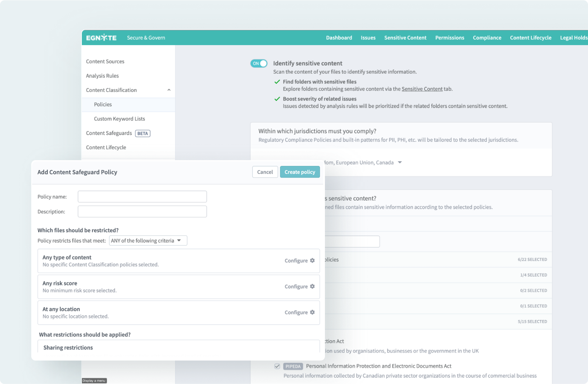Cancel the Add Content Safeguard Policy dialog
Image resolution: width=588 pixels, height=384 pixels.
(265, 172)
